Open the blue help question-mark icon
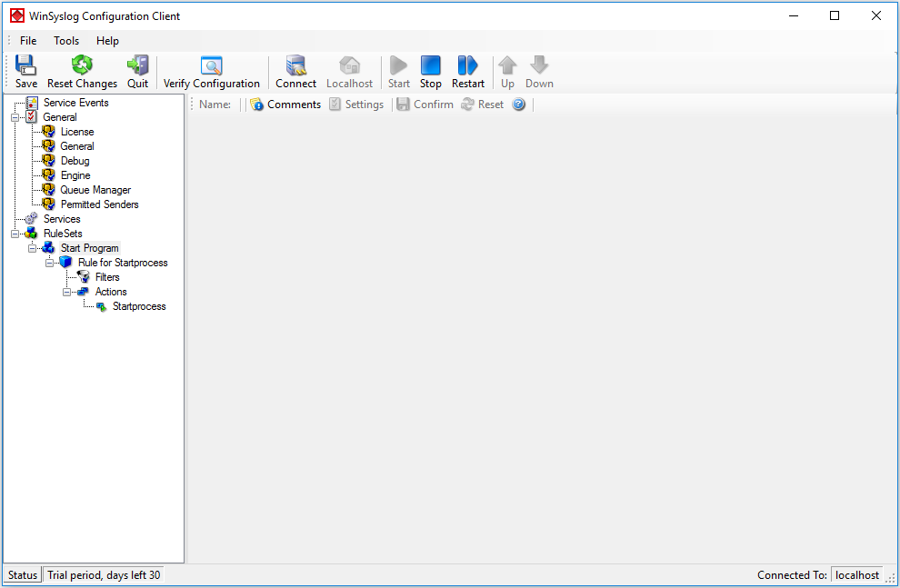This screenshot has height=588, width=900. (519, 105)
